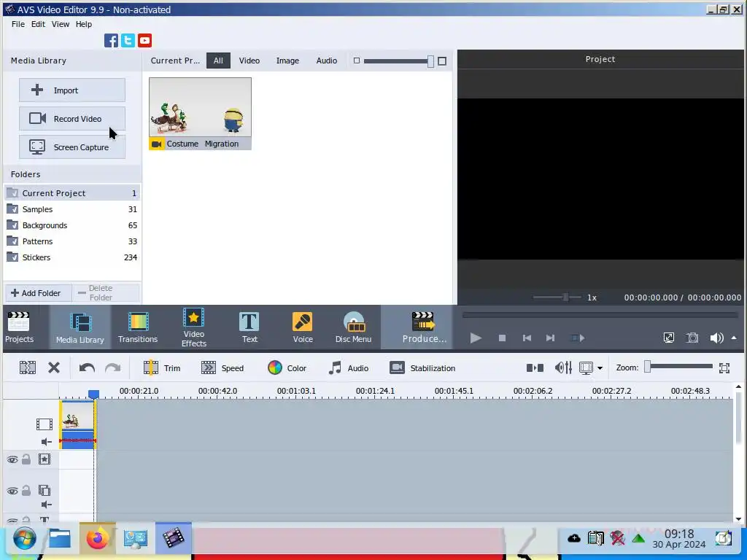Viewport: 747px width, 560px height.
Task: Open the Speed tool
Action: (x=222, y=367)
